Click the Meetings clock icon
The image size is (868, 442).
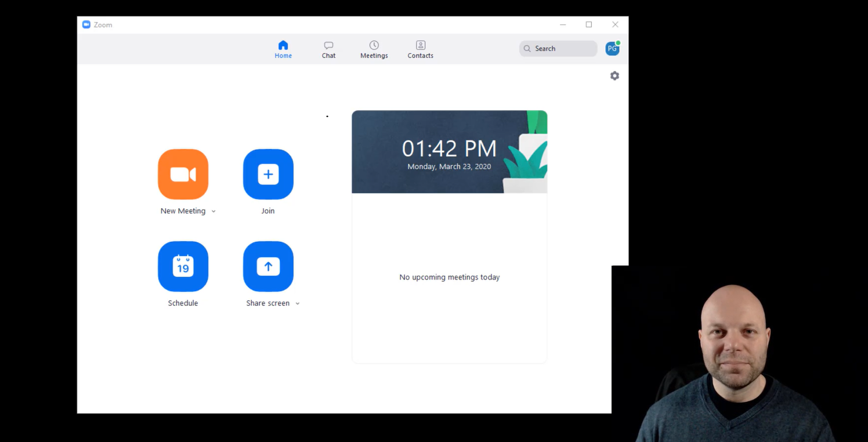374,45
